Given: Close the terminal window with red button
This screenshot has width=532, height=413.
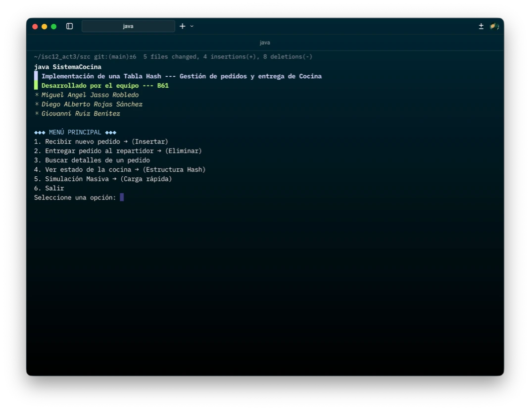Looking at the screenshot, I should [x=35, y=26].
